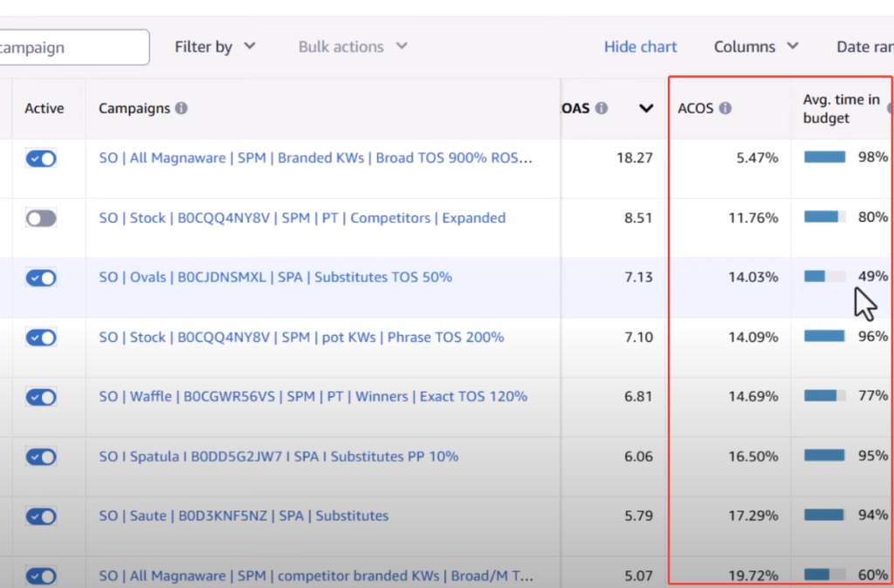
Task: Open the Stock pot KWs Phrase campaign
Action: pyautogui.click(x=301, y=338)
